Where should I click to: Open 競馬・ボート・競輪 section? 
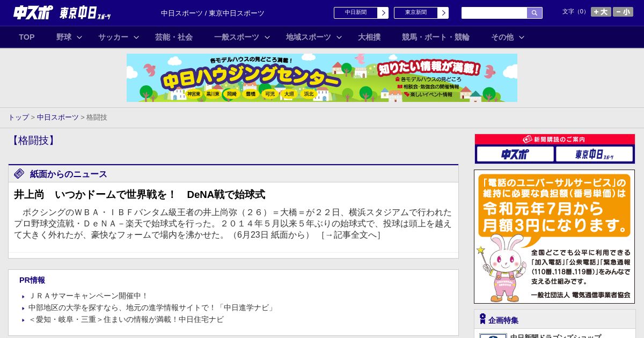coord(436,37)
